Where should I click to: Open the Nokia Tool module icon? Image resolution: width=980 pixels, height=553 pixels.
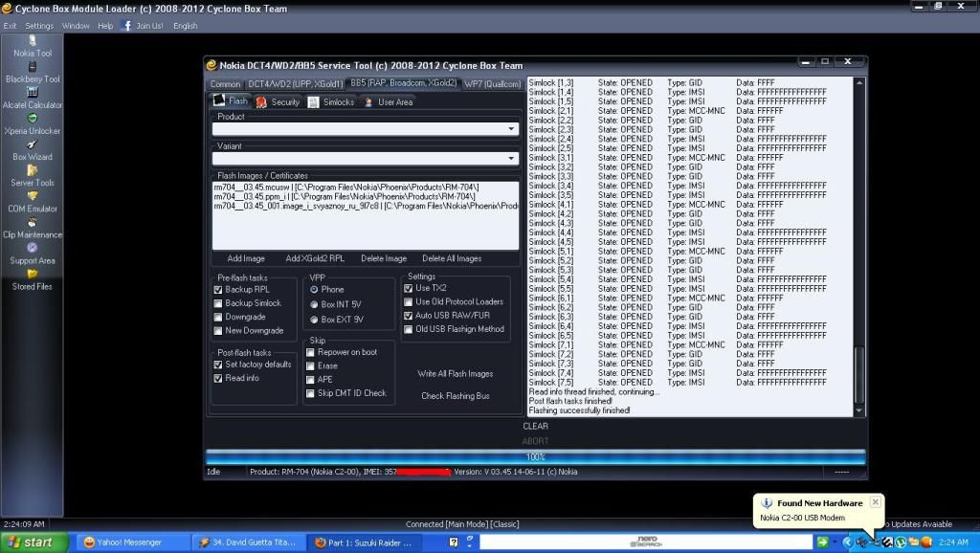click(33, 40)
